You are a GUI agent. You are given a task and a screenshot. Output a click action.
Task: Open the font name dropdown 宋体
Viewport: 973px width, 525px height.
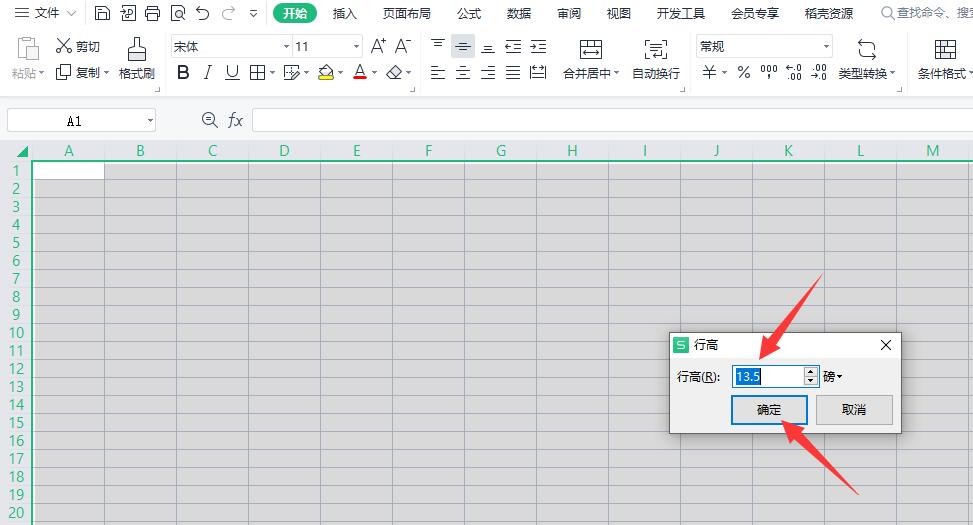(x=286, y=47)
